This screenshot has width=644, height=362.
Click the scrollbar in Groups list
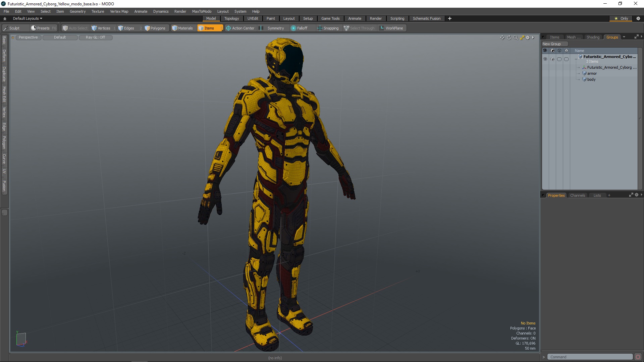point(640,119)
